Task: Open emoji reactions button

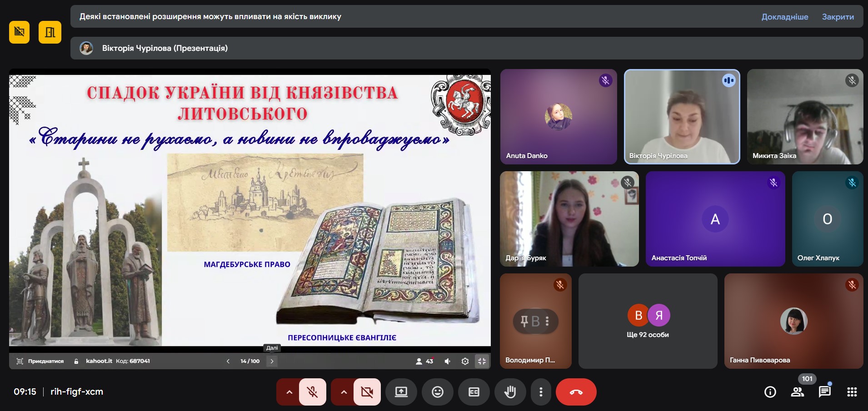Action: click(437, 392)
